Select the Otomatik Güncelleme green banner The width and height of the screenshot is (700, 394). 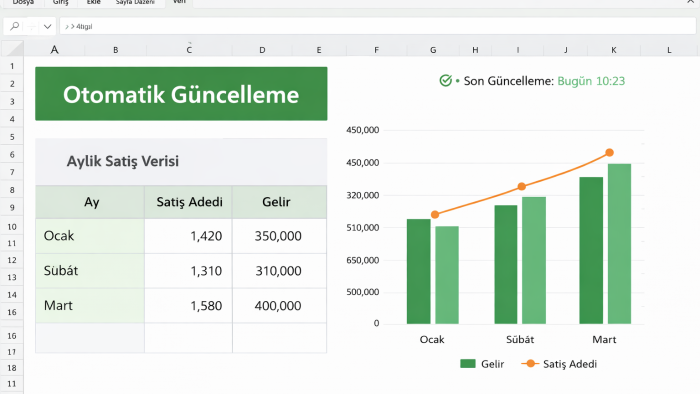181,94
